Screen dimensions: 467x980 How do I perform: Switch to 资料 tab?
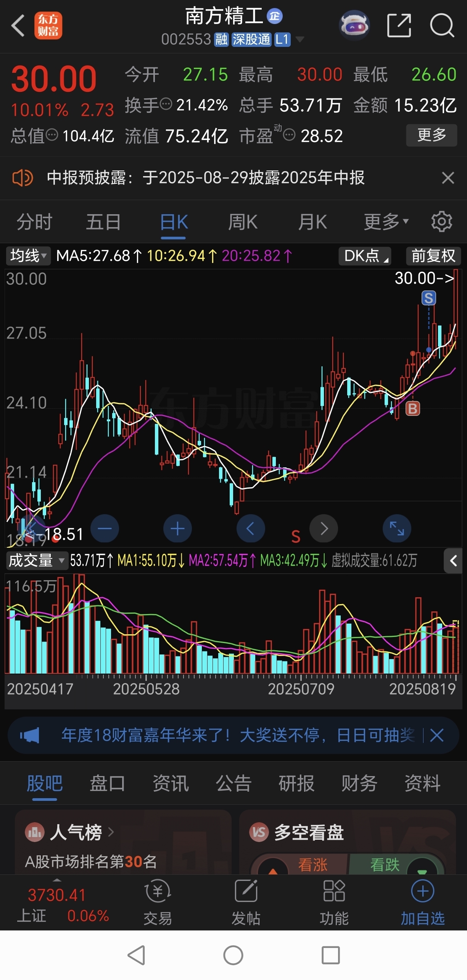tap(422, 783)
